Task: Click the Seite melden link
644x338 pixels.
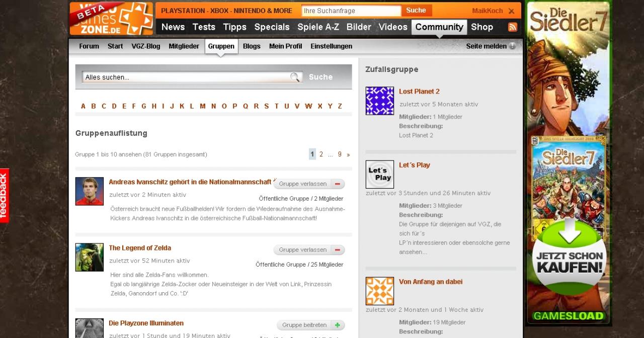Action: click(x=486, y=46)
